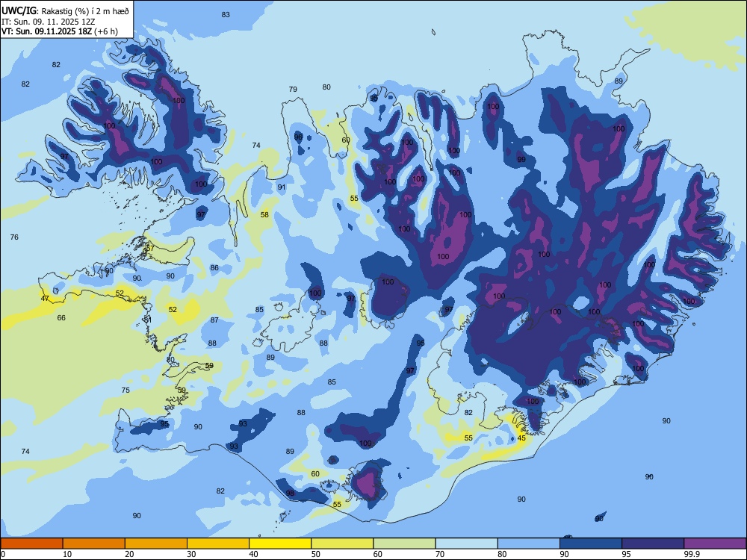
Task: Click the '95' legend tick label
Action: click(626, 554)
